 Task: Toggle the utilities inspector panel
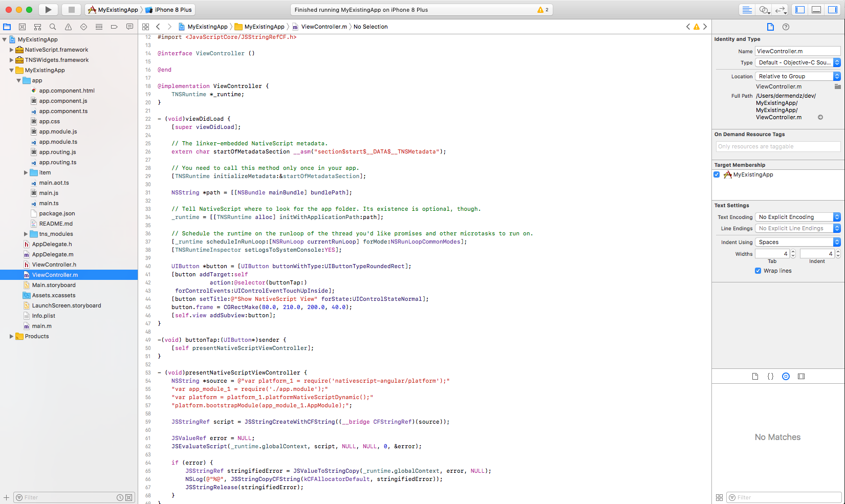833,10
